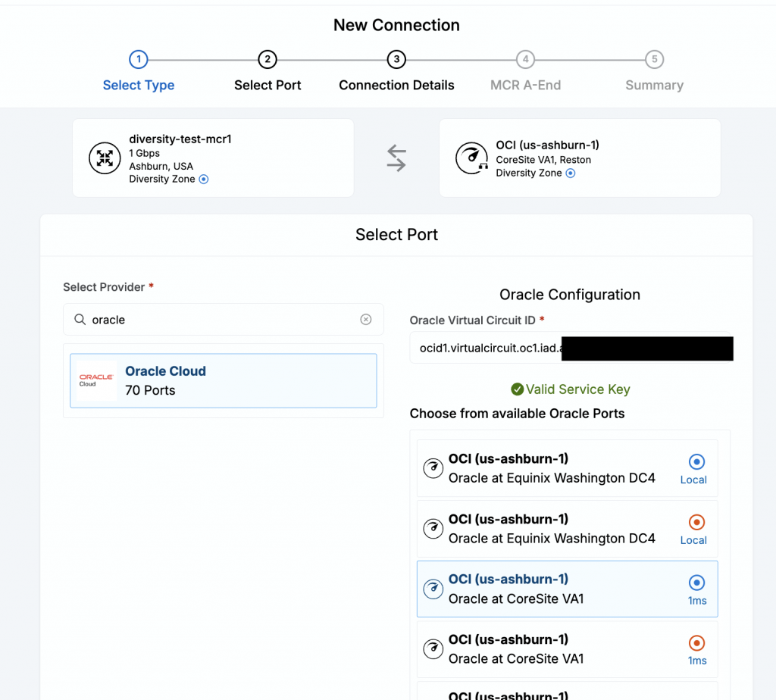Open step 4 MCR A-End
The height and width of the screenshot is (700, 776).
click(x=526, y=71)
